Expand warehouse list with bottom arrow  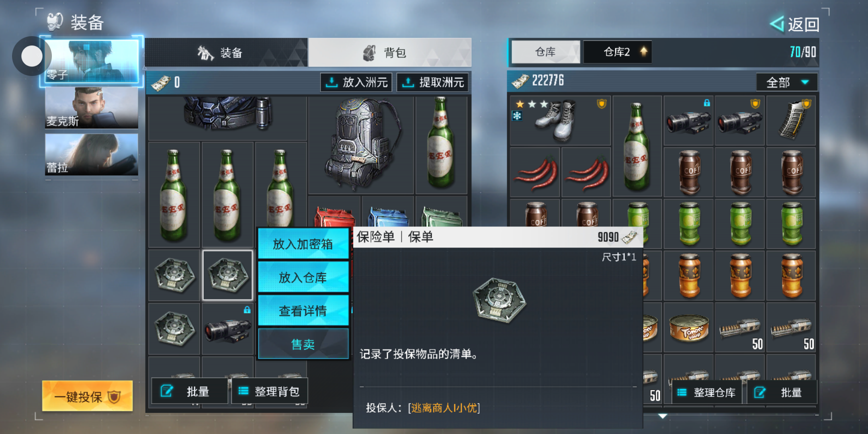click(x=662, y=416)
